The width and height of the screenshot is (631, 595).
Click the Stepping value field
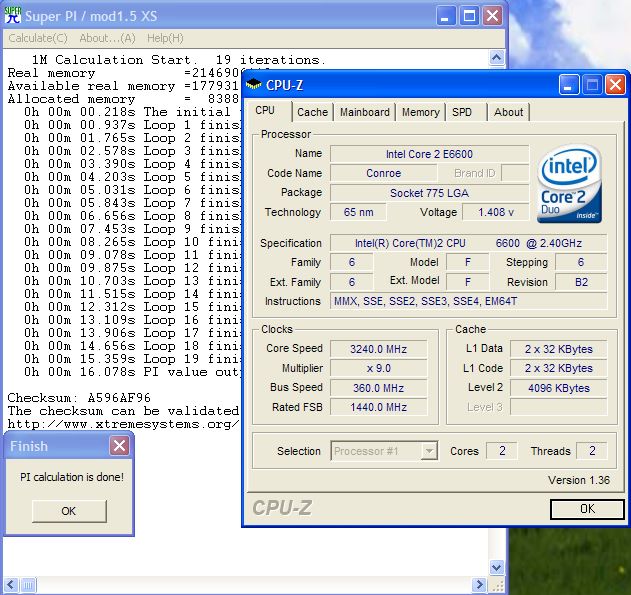coord(581,262)
